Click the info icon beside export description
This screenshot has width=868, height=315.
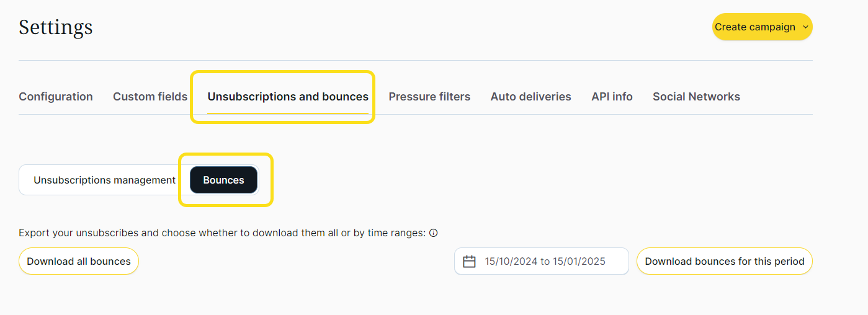(x=434, y=233)
